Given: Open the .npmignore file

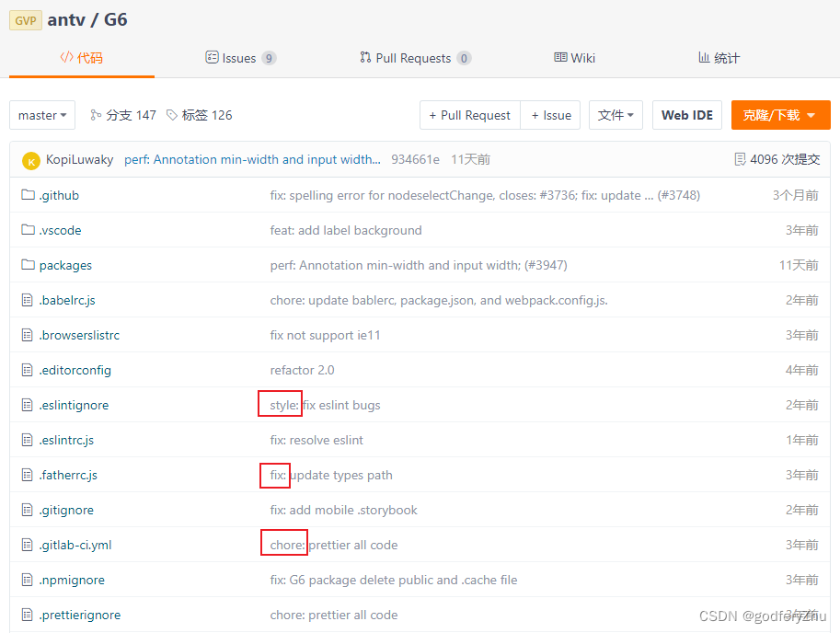Looking at the screenshot, I should [72, 580].
